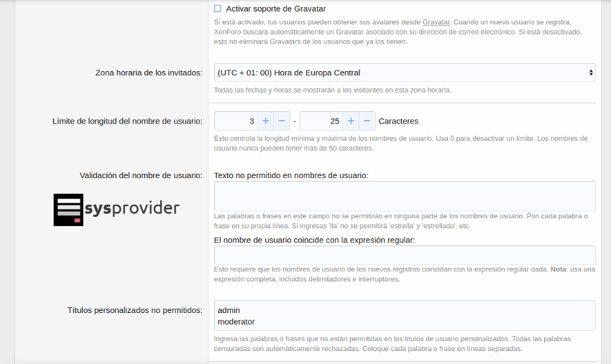Screen dimensions: 611x364
Task: Decrease the minimum username length with minus
Action: tap(282, 121)
